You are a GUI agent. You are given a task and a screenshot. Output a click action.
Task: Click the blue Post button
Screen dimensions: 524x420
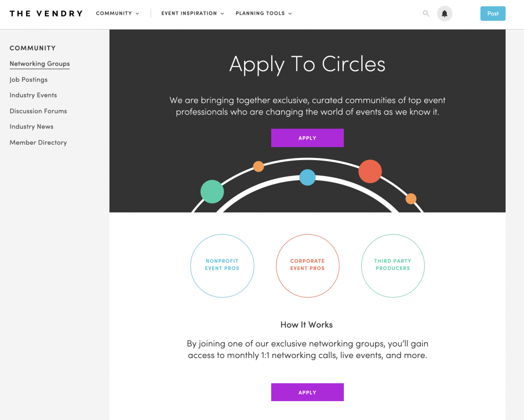pyautogui.click(x=493, y=14)
